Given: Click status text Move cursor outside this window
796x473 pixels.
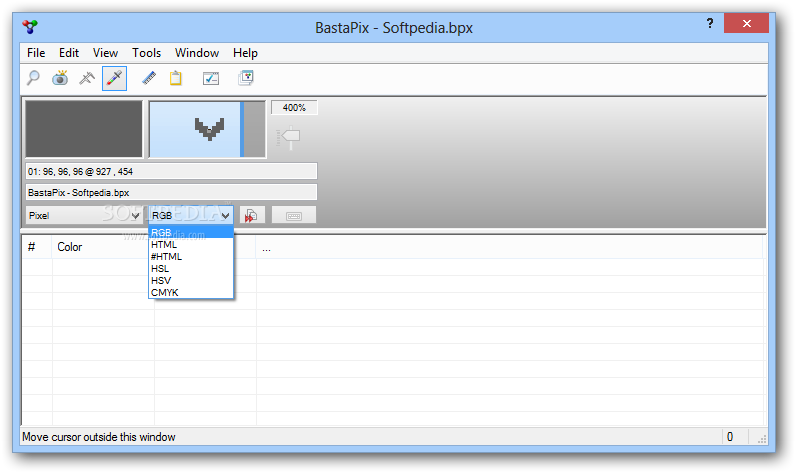Looking at the screenshot, I should click(x=99, y=436).
